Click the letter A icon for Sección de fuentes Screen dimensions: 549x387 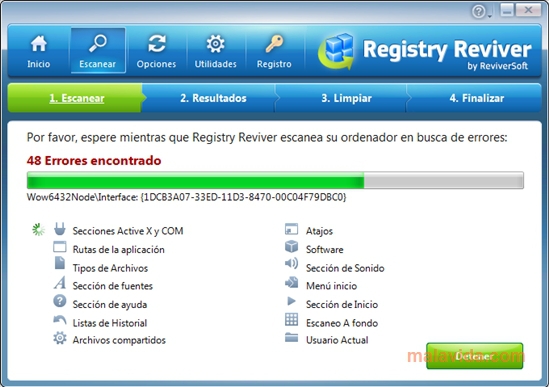60,283
